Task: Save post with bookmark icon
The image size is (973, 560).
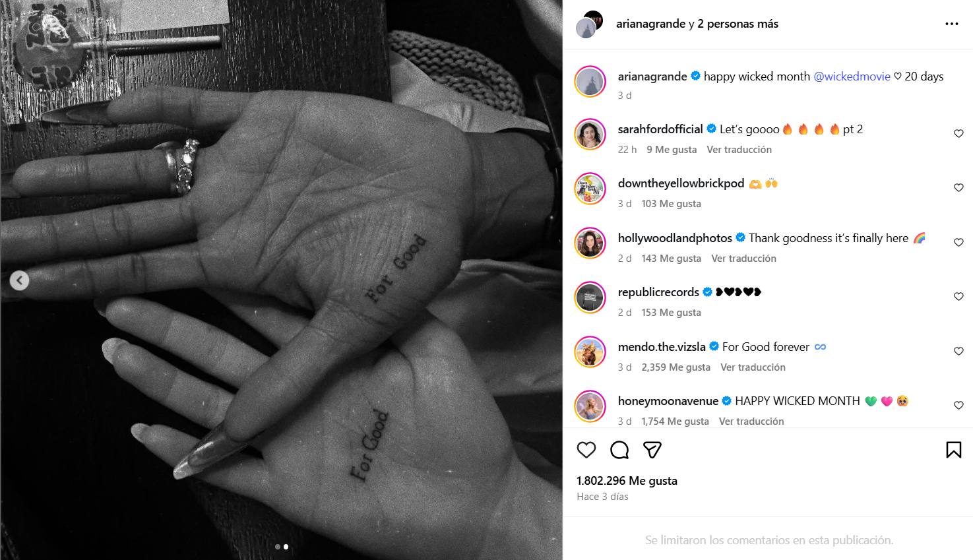Action: click(x=953, y=450)
